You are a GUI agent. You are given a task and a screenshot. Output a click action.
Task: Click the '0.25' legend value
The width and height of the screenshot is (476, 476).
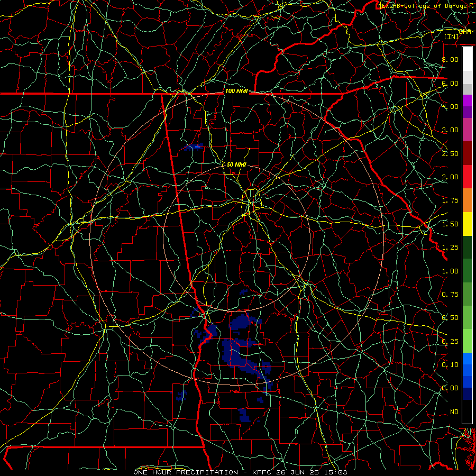tap(450, 342)
